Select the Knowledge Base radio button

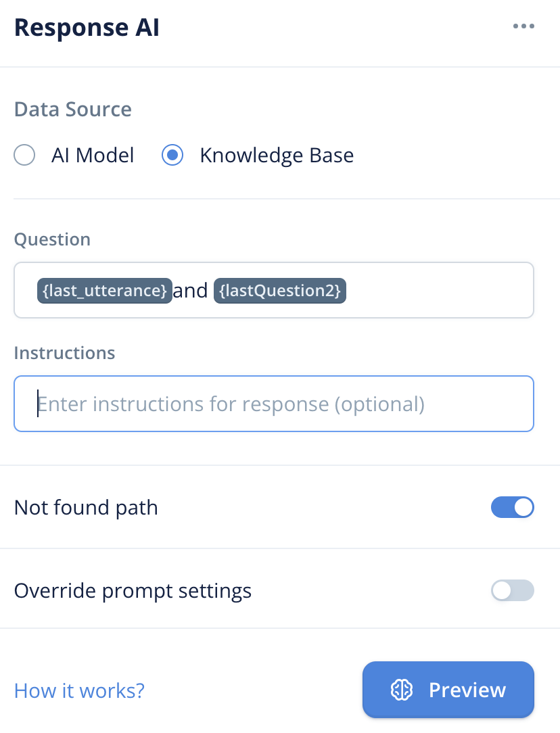pos(172,155)
